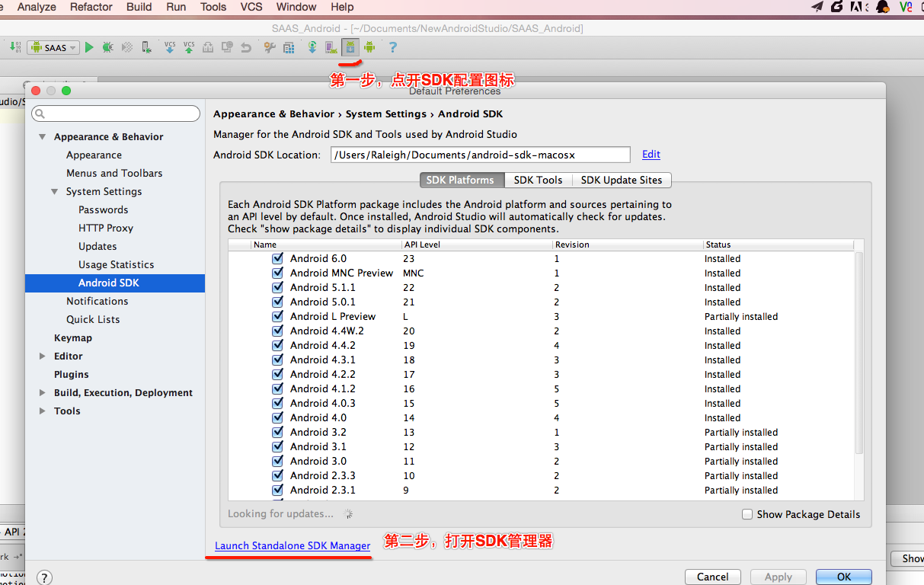Image resolution: width=924 pixels, height=585 pixels.
Task: Switch to the SDK Platforms tab
Action: pyautogui.click(x=460, y=180)
